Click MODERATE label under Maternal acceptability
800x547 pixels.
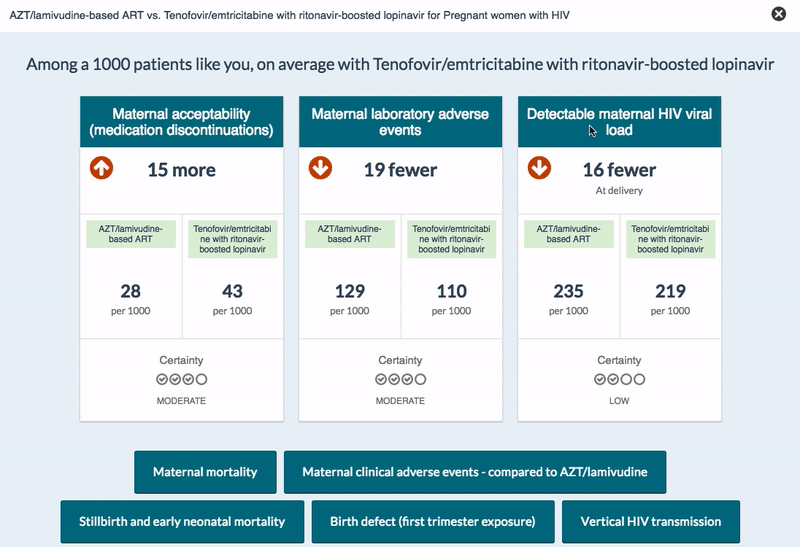click(182, 401)
